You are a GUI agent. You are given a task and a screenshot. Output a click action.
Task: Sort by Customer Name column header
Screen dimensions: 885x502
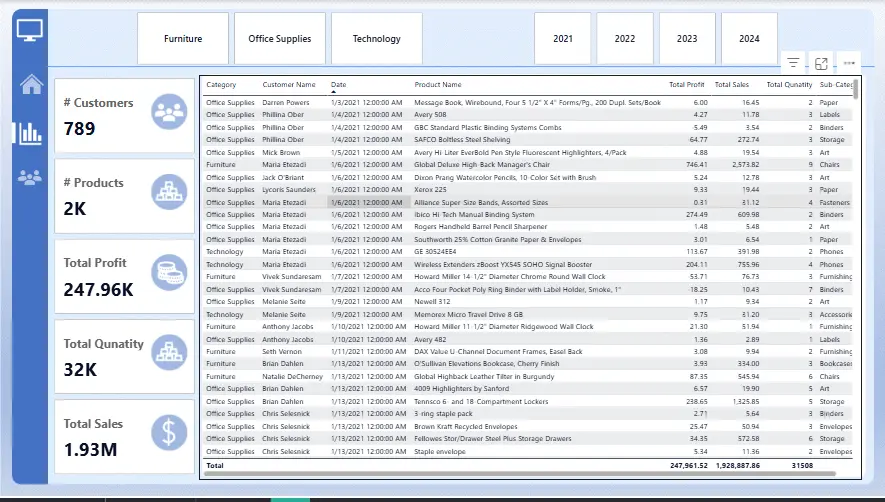click(x=289, y=85)
